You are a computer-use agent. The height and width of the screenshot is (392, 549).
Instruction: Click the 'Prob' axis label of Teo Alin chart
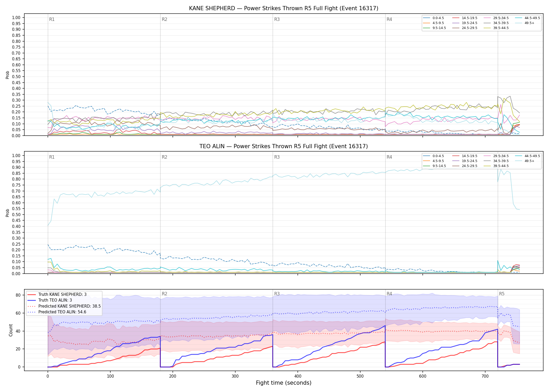8,213
